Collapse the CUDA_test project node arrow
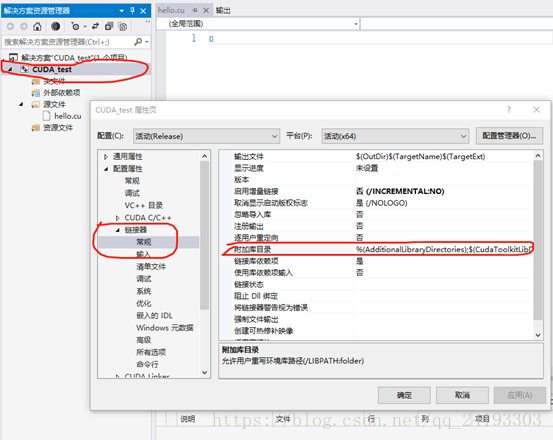Screen dimensions: 553x440 [x=10, y=69]
